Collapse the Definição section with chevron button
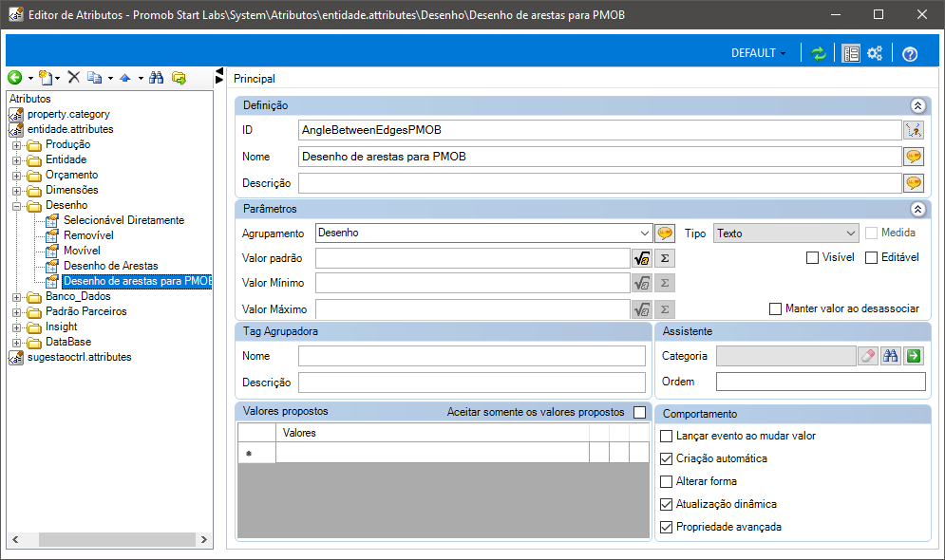 (917, 106)
